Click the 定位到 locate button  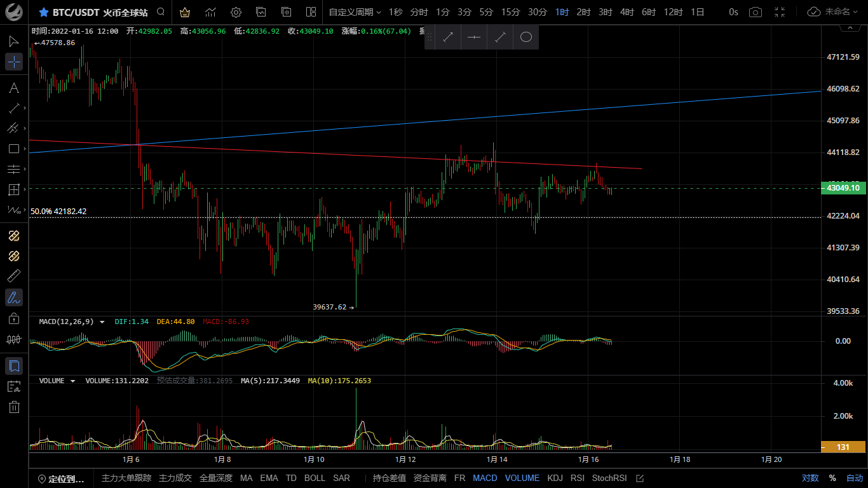point(61,478)
